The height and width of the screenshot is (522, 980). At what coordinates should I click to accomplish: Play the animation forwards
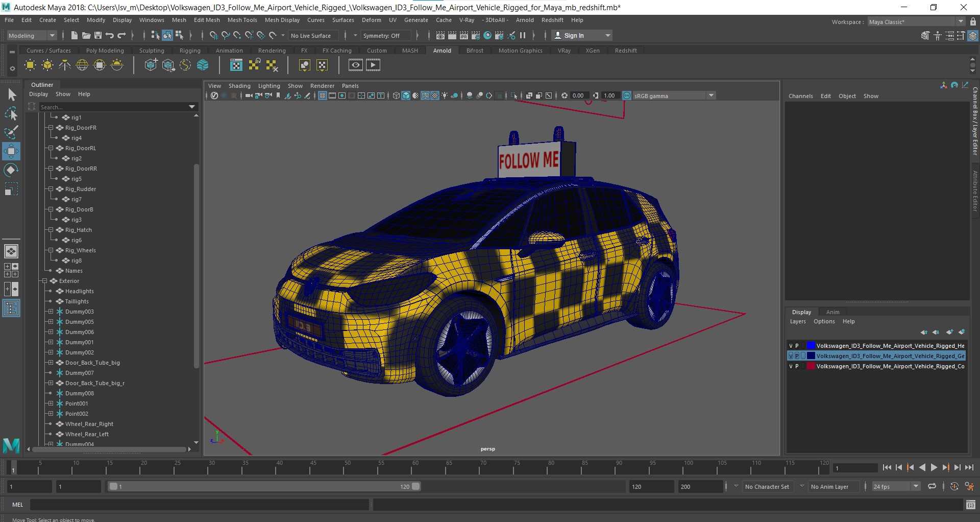point(934,467)
